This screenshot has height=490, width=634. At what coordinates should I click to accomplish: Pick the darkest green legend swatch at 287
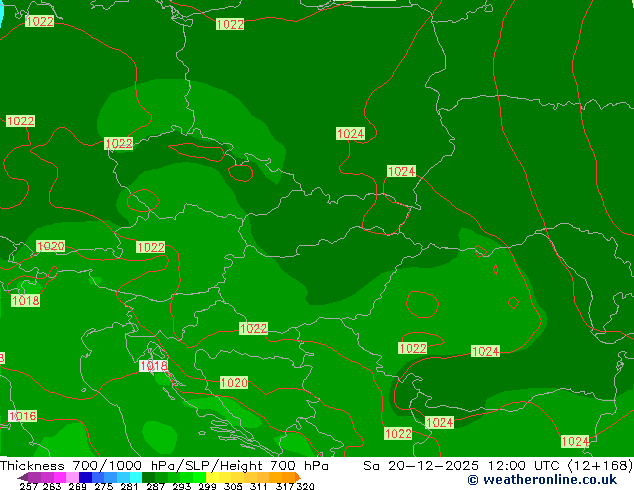pyautogui.click(x=149, y=477)
